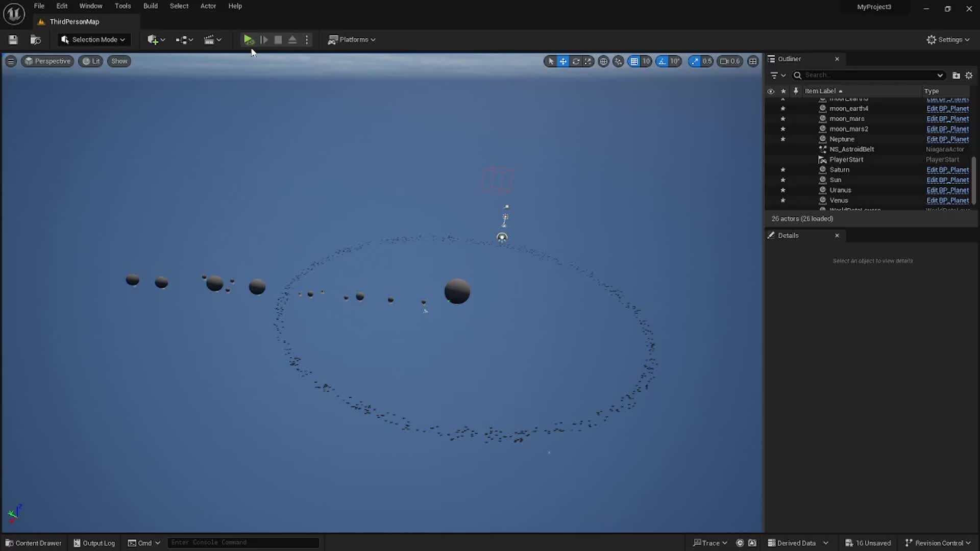This screenshot has width=980, height=551.
Task: Expand the Add Actor quick menu
Action: point(156,39)
